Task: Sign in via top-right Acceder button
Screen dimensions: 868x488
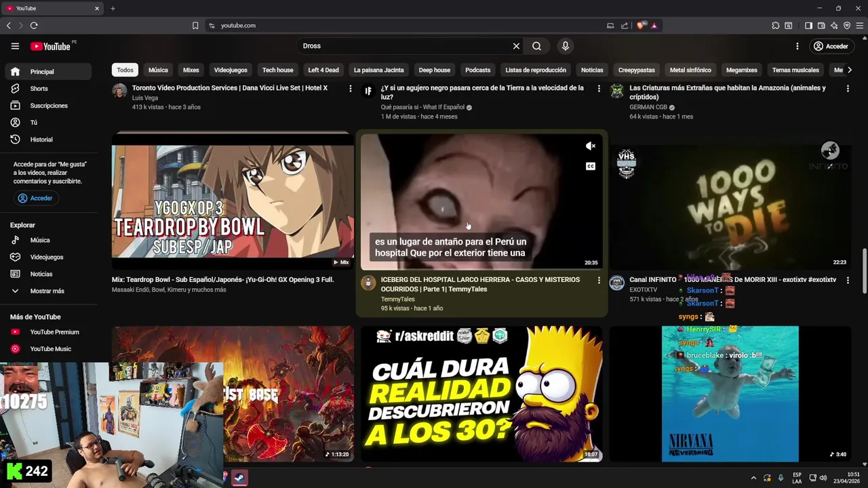Action: click(831, 46)
